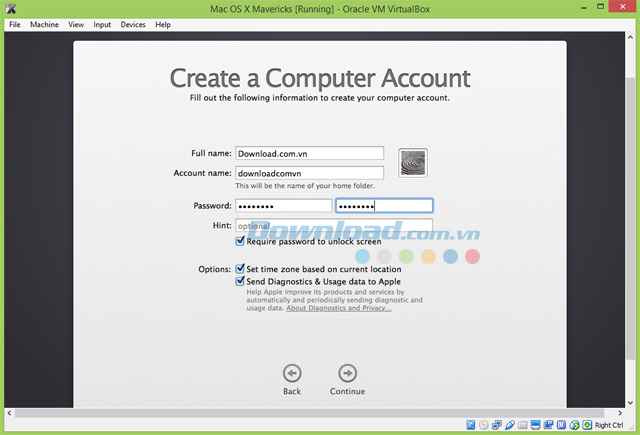The height and width of the screenshot is (435, 640).
Task: Click the Full name input field
Action: [309, 153]
